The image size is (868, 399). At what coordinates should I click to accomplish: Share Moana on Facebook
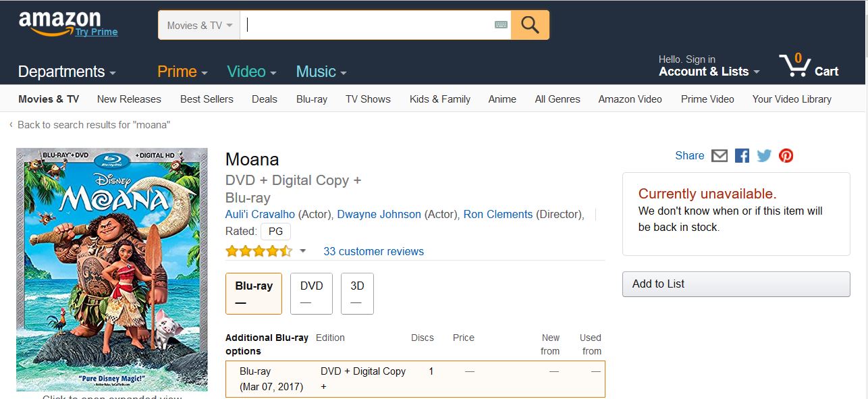coord(742,156)
